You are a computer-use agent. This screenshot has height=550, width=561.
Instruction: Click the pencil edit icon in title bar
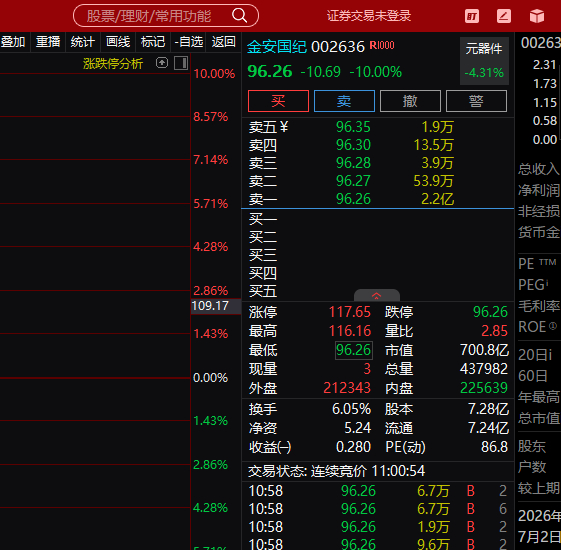(504, 16)
